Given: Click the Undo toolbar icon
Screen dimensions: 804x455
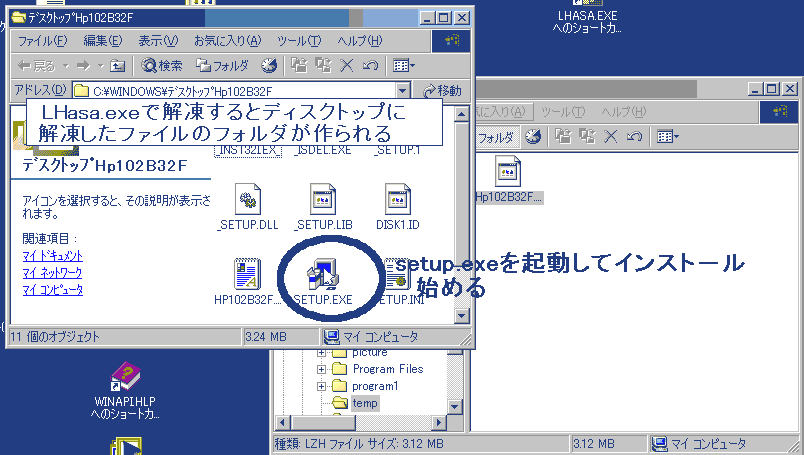Looking at the screenshot, I should pyautogui.click(x=370, y=66).
